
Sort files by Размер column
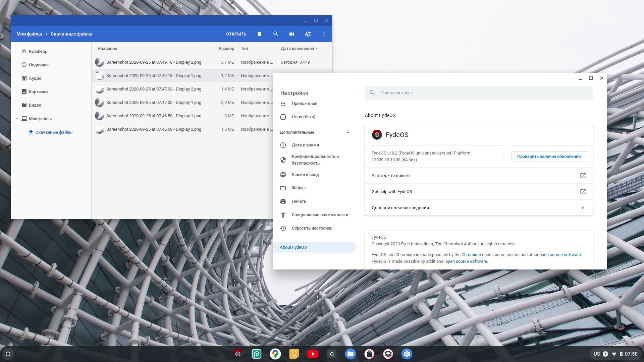coord(222,49)
